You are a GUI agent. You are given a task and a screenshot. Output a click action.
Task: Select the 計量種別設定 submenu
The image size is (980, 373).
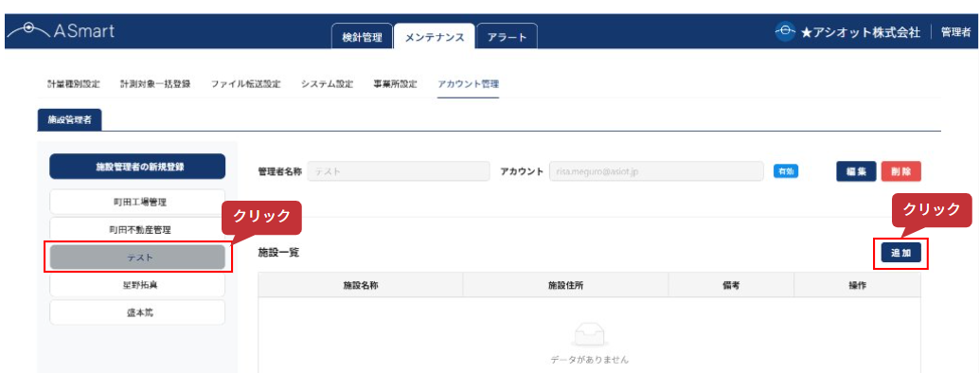click(74, 84)
